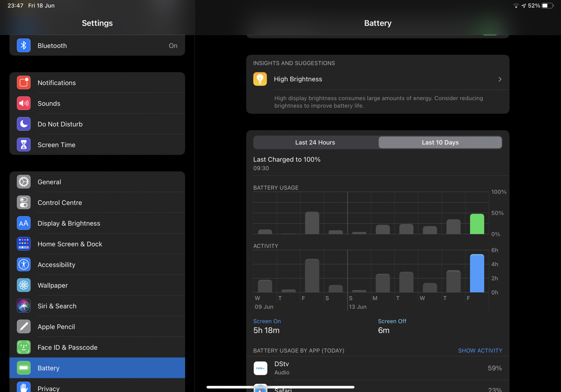Screen dimensions: 561x392
Task: Select the Last 10 Days segment
Action: tap(440, 143)
